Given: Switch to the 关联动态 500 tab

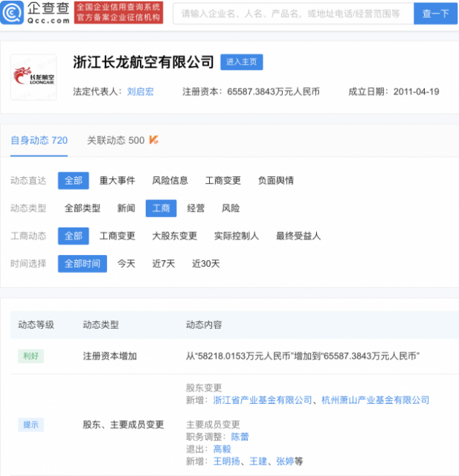Looking at the screenshot, I should [115, 141].
